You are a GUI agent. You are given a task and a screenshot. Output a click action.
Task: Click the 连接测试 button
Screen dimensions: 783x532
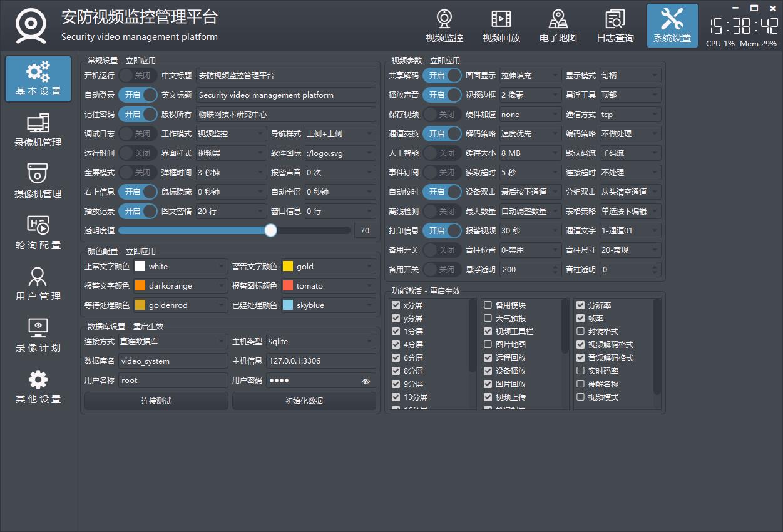click(x=156, y=401)
